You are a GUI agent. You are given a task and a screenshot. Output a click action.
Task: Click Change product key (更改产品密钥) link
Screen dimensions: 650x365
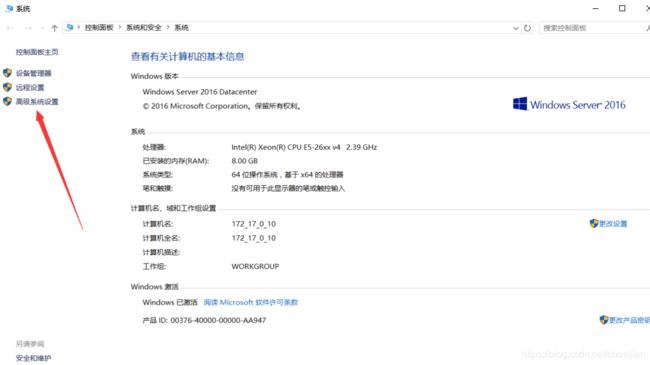[x=629, y=320]
